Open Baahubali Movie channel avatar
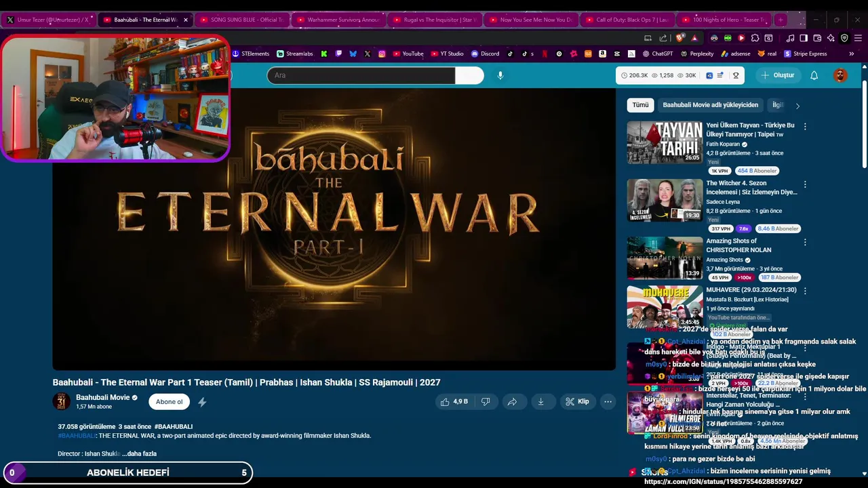The image size is (868, 488). click(62, 401)
